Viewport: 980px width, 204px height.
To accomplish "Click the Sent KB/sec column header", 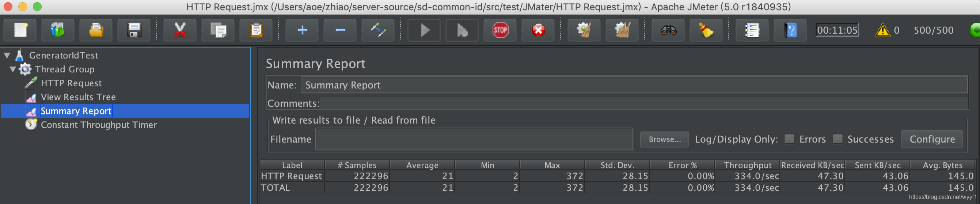I will point(878,165).
